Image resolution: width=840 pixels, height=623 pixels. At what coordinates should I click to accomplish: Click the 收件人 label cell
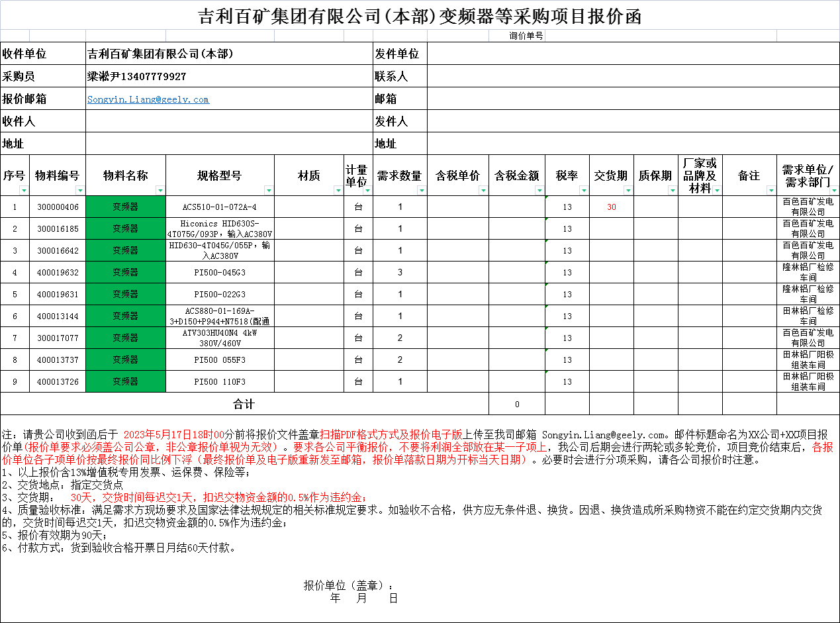[x=43, y=122]
